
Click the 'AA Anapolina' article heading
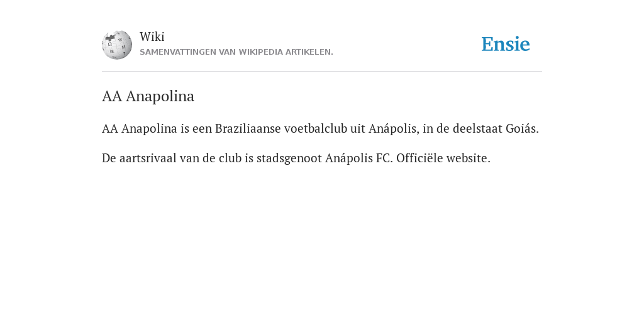point(148,96)
